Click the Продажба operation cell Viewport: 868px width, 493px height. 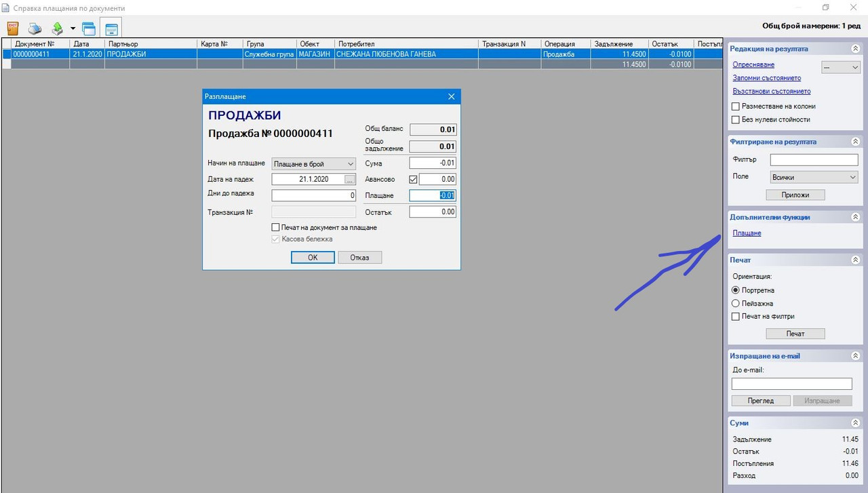point(566,54)
